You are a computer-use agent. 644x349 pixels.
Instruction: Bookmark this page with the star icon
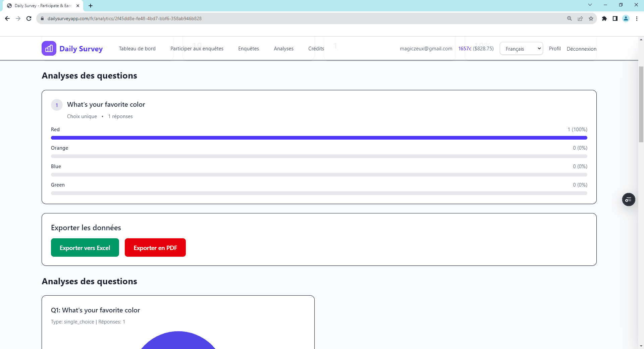[x=591, y=18]
